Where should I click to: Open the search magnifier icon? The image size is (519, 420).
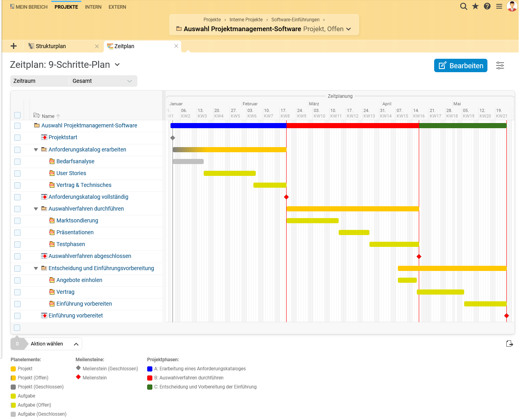tap(464, 6)
